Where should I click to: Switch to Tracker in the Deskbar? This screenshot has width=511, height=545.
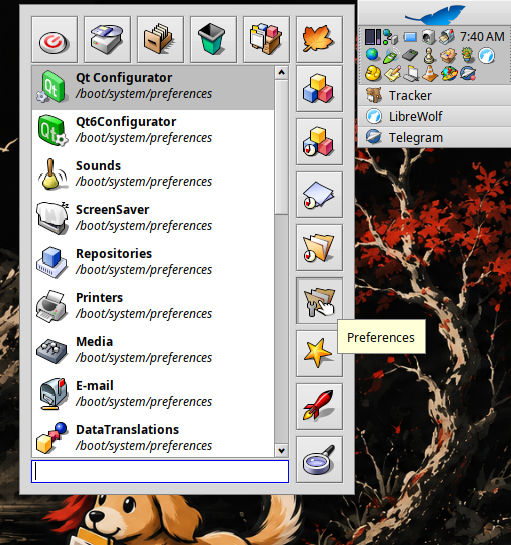435,96
